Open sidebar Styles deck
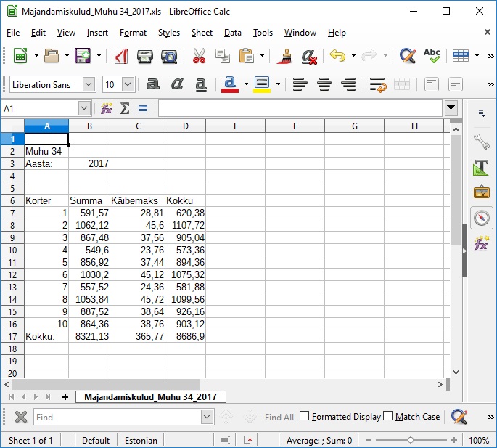Screen dimensions: 497x448 (x=482, y=168)
